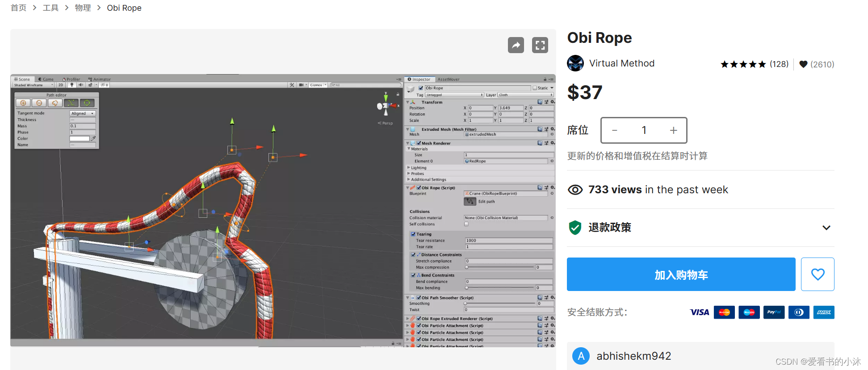Viewport: 868px width, 370px height.
Task: Open the 工具 breadcrumb link
Action: (x=50, y=8)
